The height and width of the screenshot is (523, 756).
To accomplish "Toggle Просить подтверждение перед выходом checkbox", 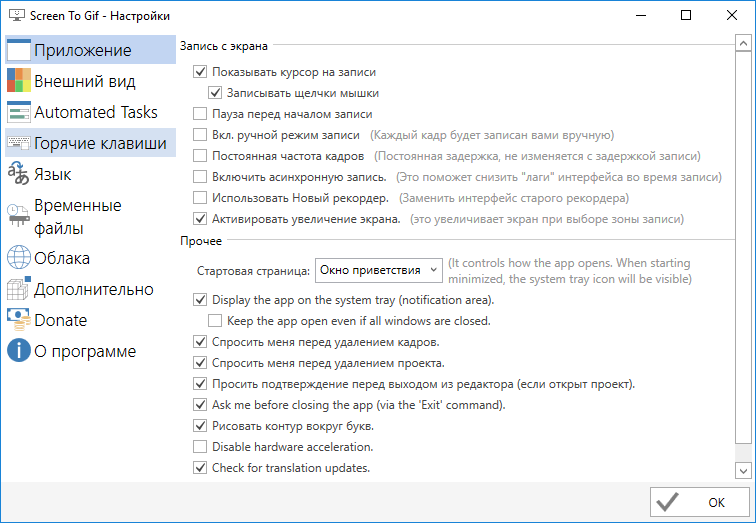I will [x=200, y=384].
